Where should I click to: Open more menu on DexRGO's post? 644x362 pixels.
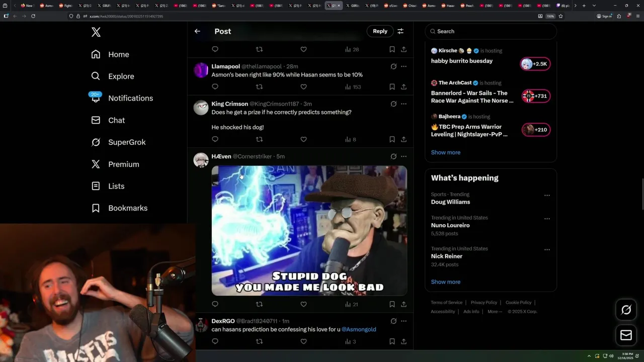tap(404, 321)
